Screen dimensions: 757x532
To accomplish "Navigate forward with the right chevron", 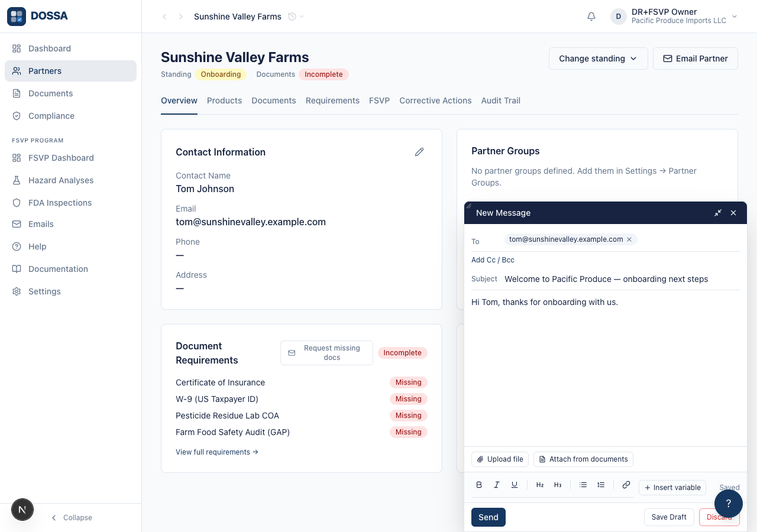I will click(181, 17).
